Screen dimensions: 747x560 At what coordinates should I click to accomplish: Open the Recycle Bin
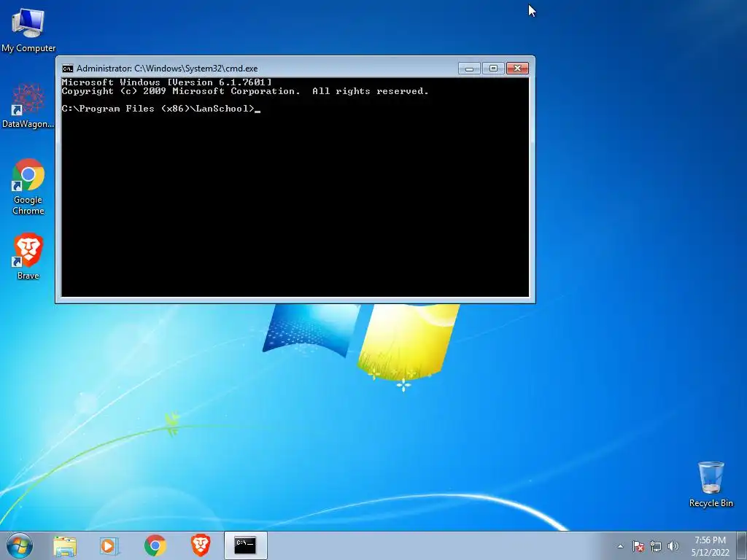tap(711, 484)
